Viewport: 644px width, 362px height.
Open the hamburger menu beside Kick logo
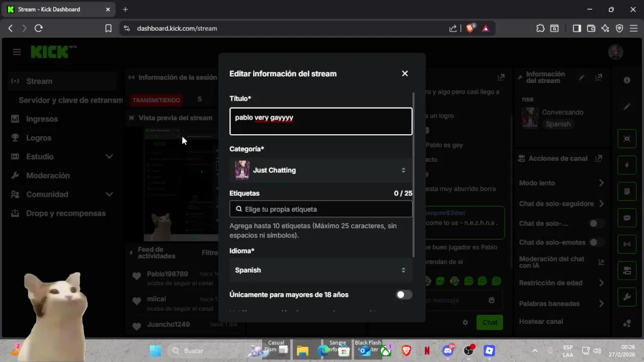(x=17, y=52)
